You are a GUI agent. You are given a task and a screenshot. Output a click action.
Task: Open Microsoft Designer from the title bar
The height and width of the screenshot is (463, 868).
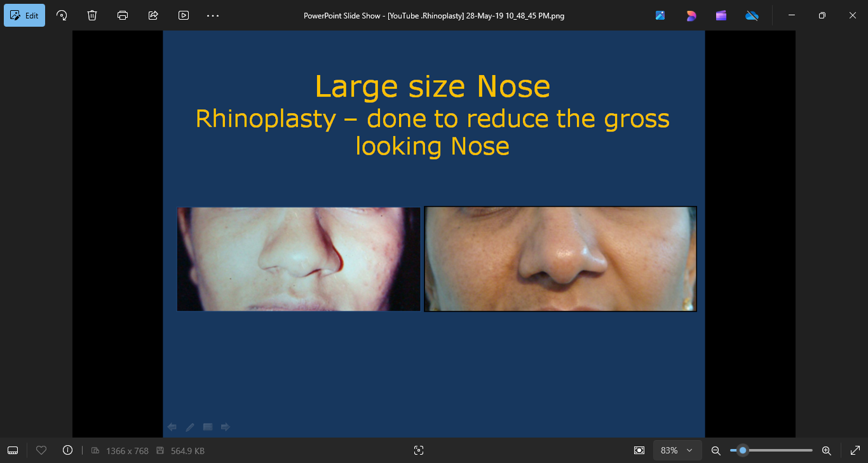[691, 15]
